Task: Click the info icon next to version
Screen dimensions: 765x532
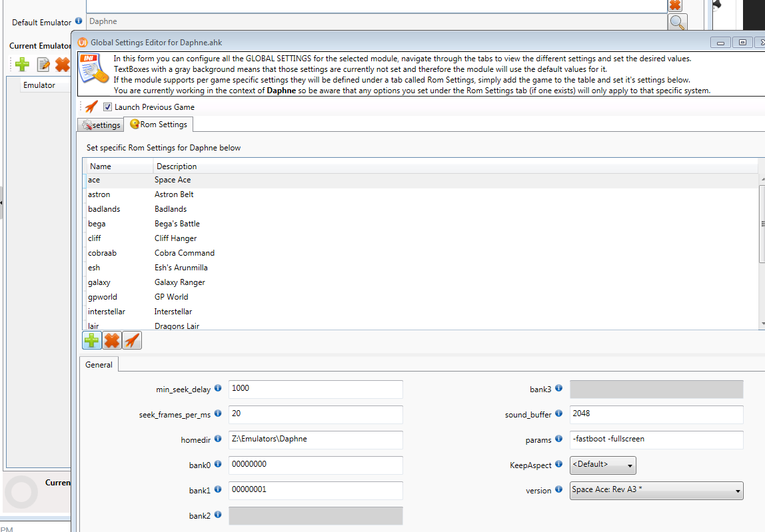Action: [x=559, y=489]
